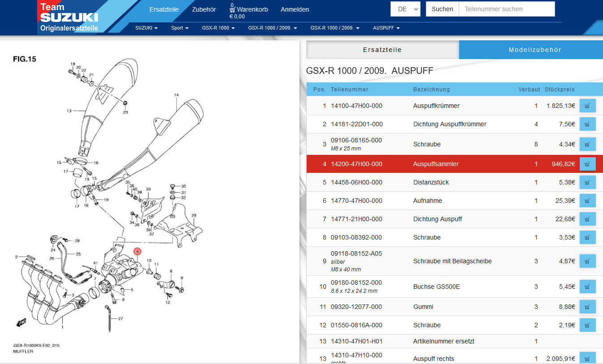Add highlighted Auspuffsammler to the cart
The height and width of the screenshot is (364, 603).
click(x=587, y=164)
